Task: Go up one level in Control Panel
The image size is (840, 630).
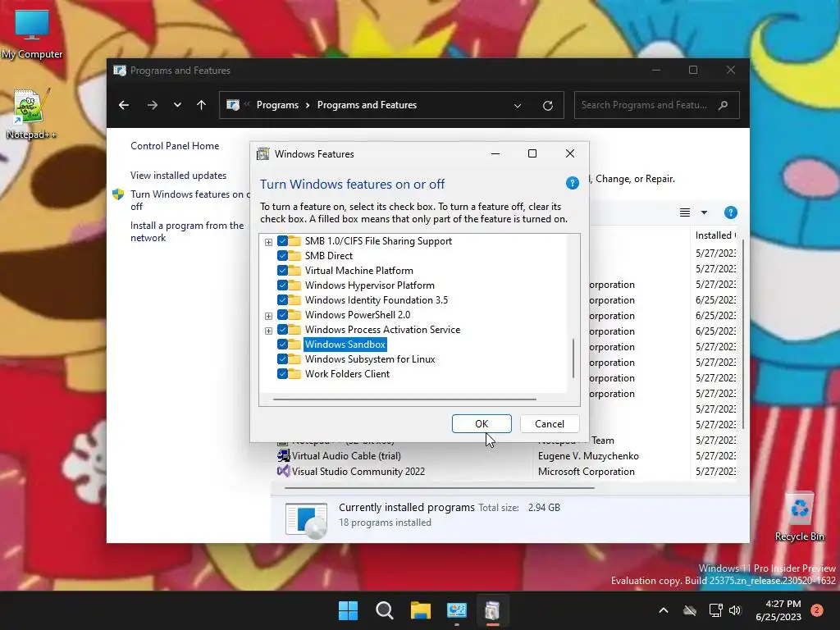Action: coord(202,105)
